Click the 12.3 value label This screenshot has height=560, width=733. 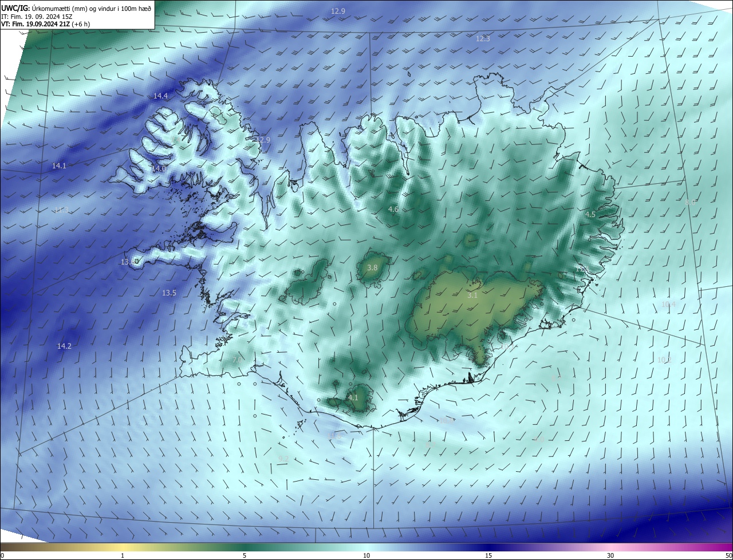(x=483, y=39)
